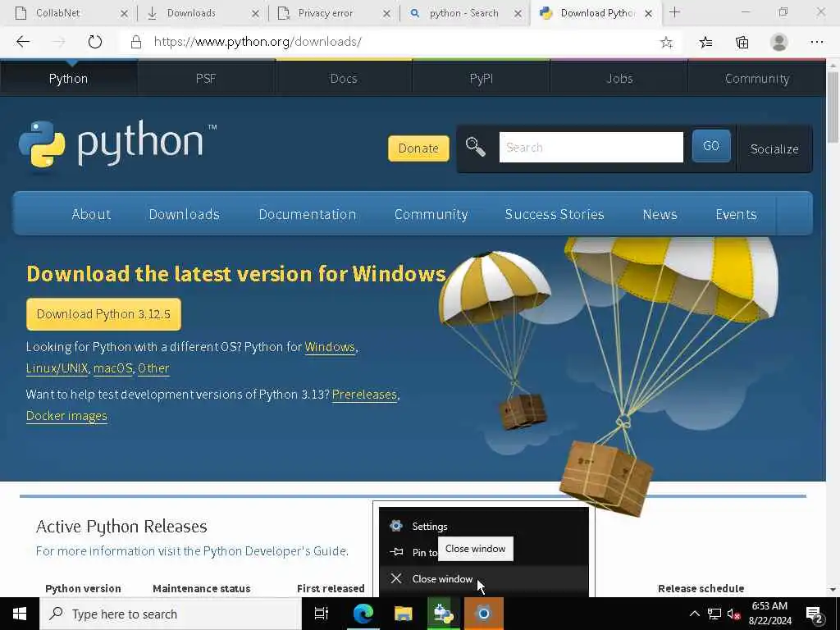Click the GO search button
840x630 pixels.
tap(711, 146)
